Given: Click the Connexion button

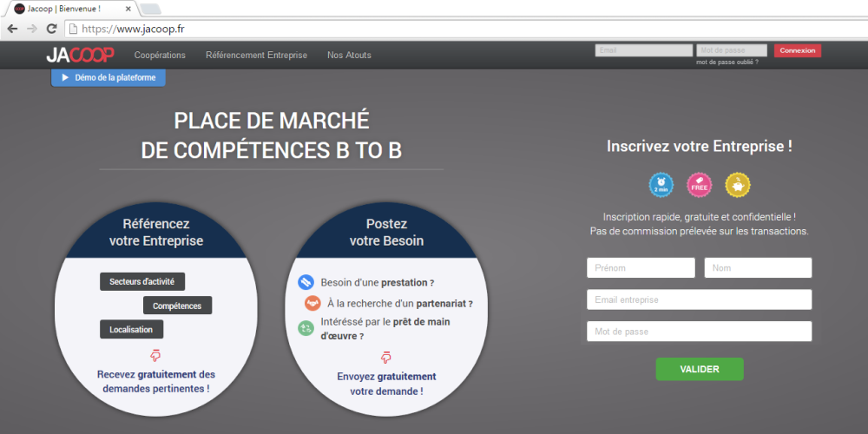Looking at the screenshot, I should point(797,50).
